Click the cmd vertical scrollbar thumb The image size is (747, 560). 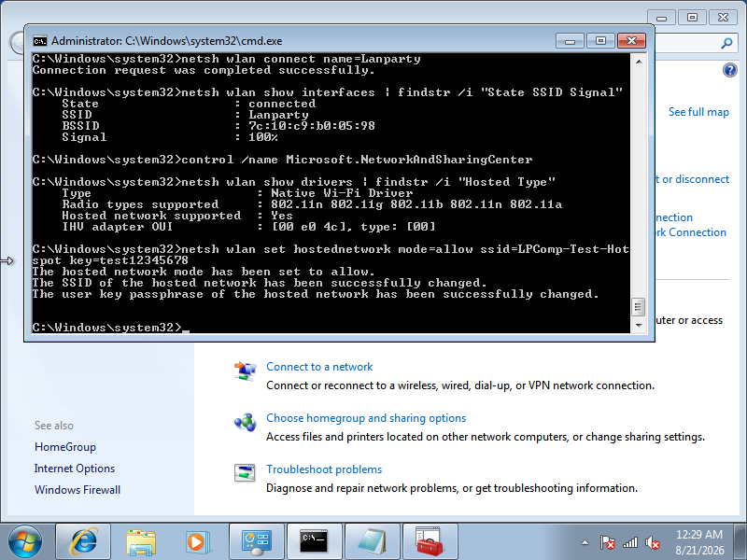pyautogui.click(x=639, y=307)
